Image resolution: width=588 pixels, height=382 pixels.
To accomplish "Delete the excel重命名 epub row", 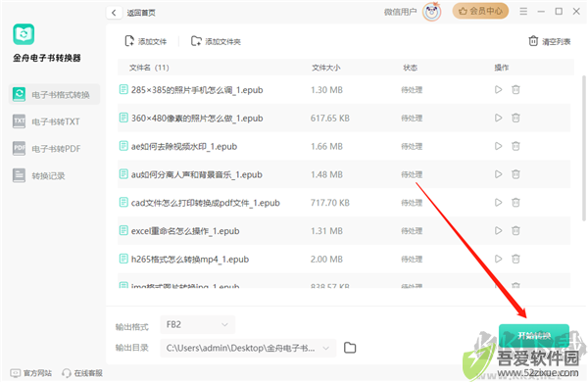I will pyautogui.click(x=516, y=230).
